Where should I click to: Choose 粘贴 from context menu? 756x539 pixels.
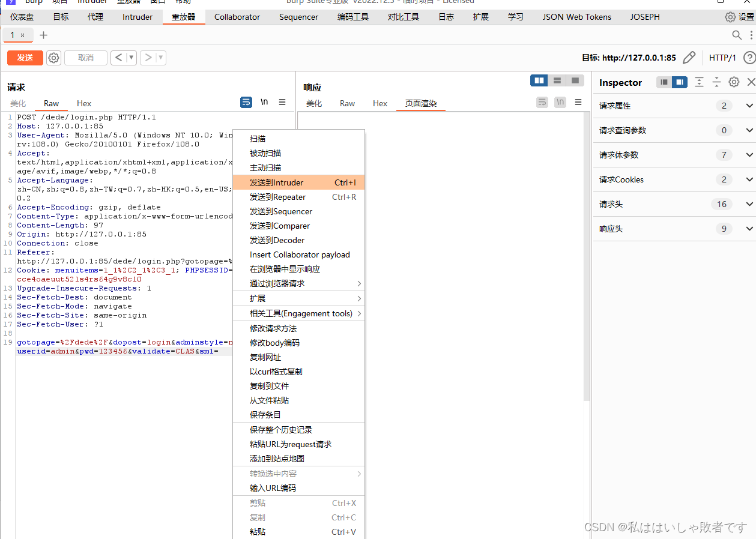click(298, 532)
